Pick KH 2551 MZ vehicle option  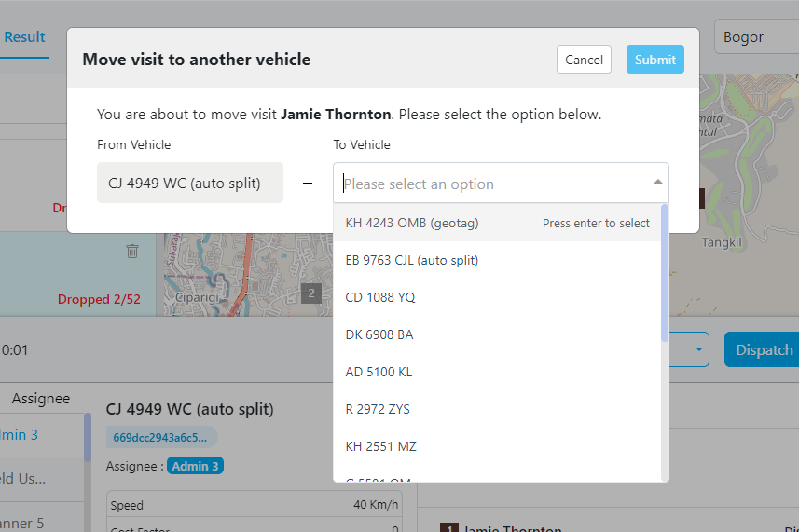pos(381,446)
